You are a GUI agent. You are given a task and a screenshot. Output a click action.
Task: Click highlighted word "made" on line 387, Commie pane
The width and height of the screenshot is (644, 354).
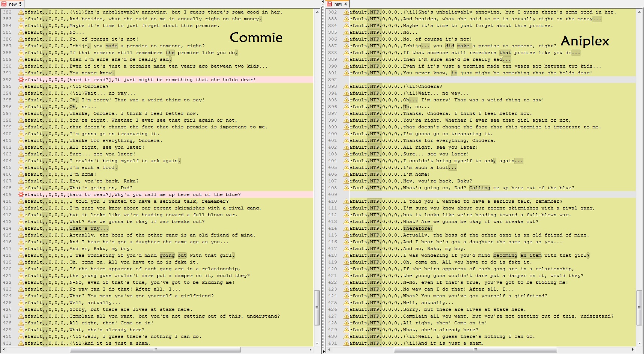pos(111,46)
